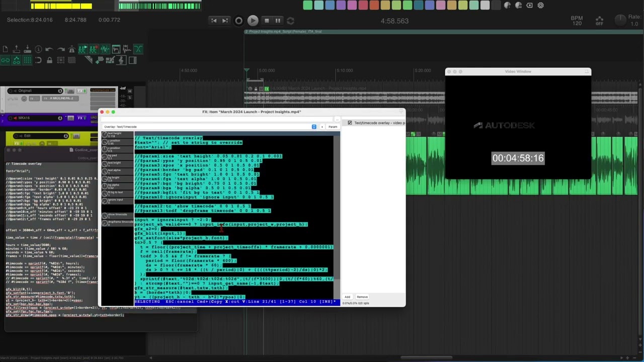Toggle the green grid lines icon
The image size is (644, 362).
click(28, 60)
